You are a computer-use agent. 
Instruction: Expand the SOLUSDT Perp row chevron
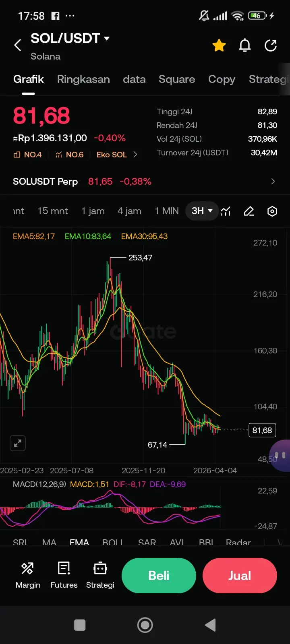point(273,182)
